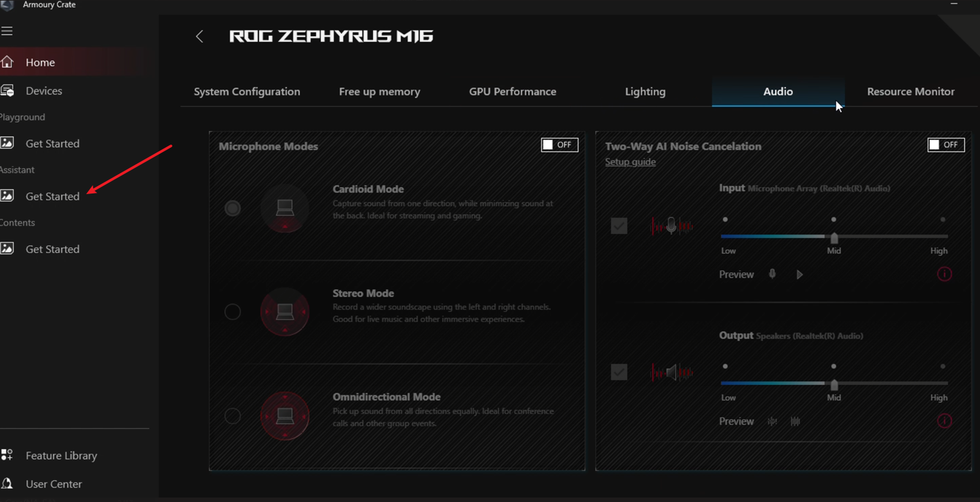Select the Audio tab
Screen dimensions: 980x502
coord(778,91)
